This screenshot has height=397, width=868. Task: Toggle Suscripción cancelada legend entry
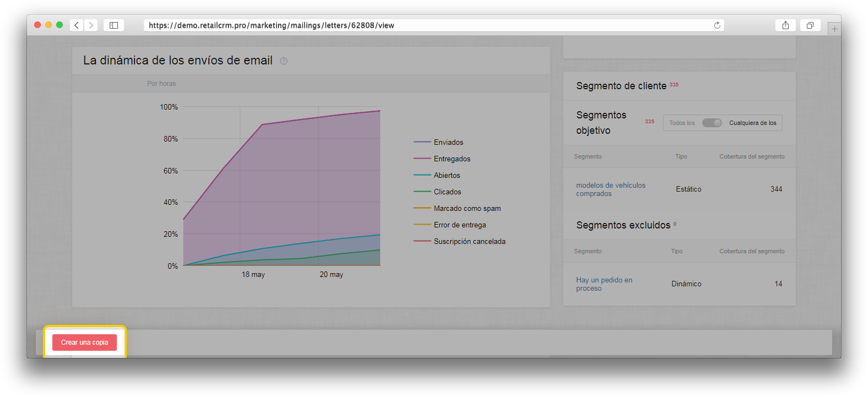click(x=460, y=241)
